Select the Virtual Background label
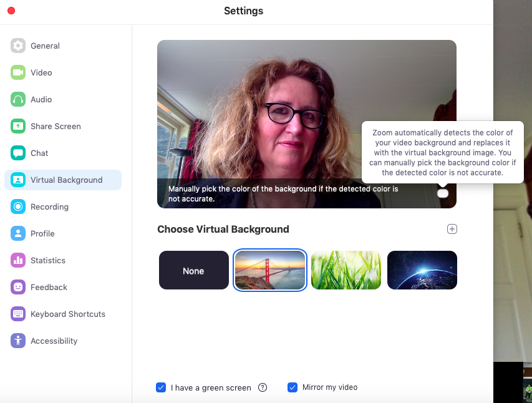532x403 pixels. tap(67, 180)
